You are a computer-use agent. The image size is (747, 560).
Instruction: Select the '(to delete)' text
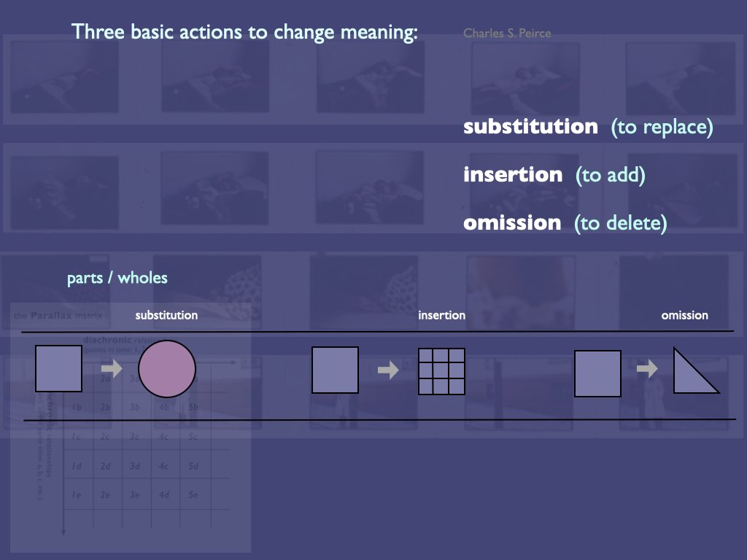tap(620, 223)
